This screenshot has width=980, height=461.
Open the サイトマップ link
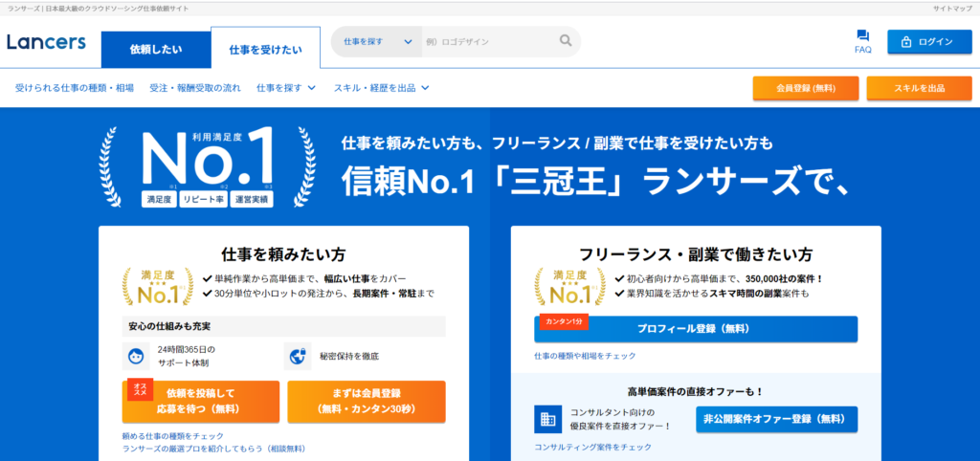(952, 9)
